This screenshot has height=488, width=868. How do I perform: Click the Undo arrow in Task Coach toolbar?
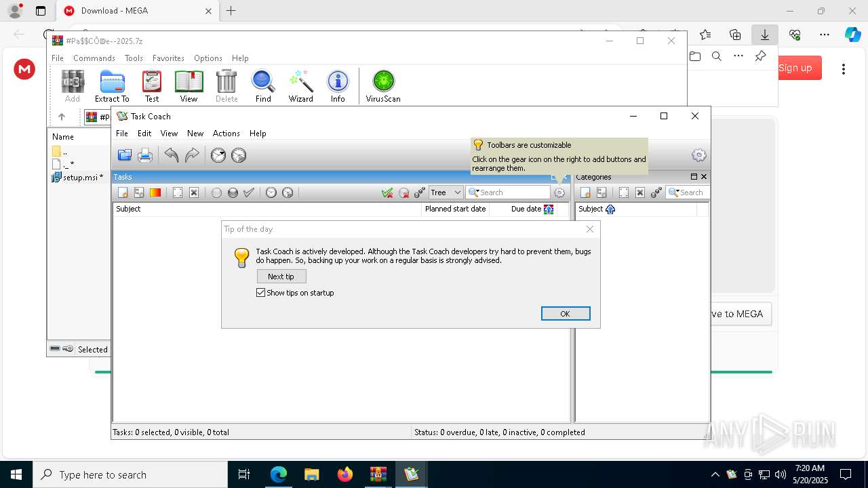172,156
